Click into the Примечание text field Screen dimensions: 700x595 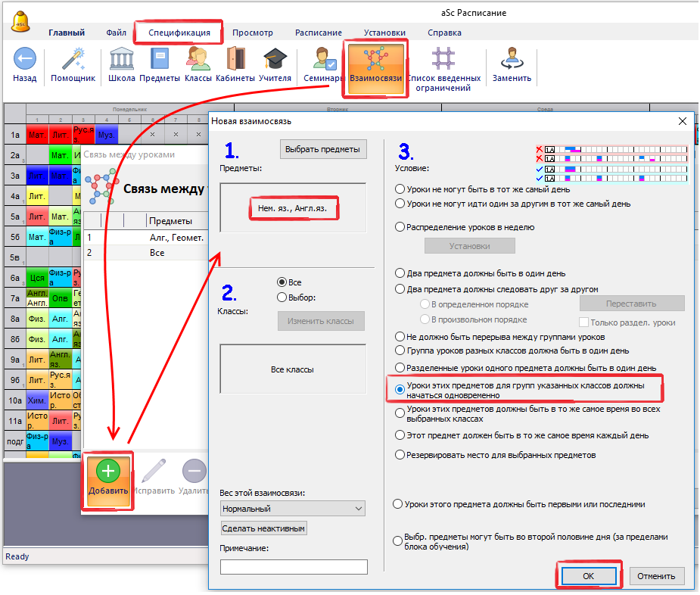pos(294,567)
